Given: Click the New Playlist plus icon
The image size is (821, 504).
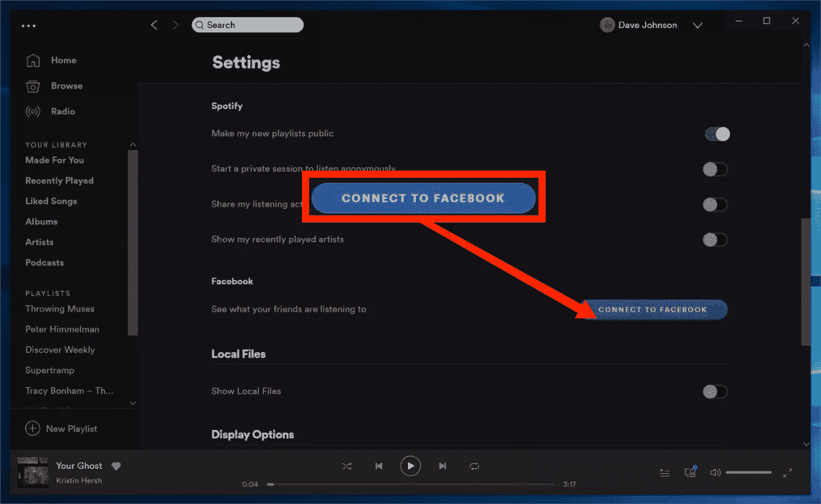Looking at the screenshot, I should point(32,428).
